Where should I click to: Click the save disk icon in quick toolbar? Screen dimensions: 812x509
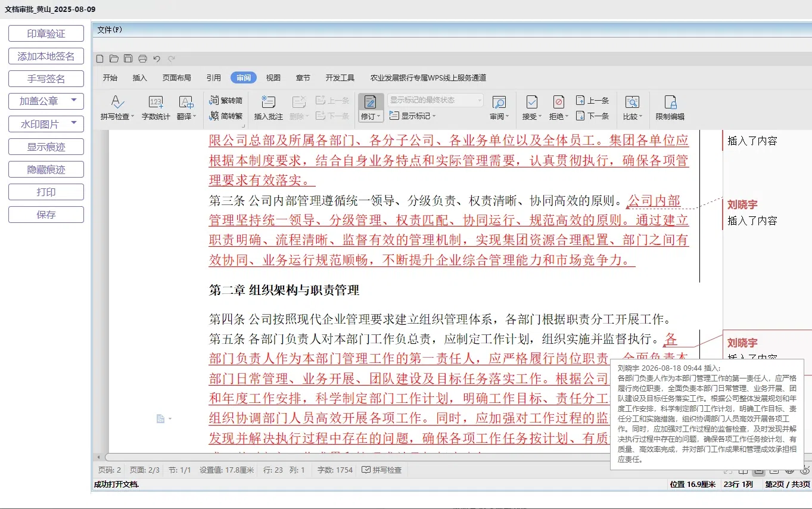click(128, 58)
